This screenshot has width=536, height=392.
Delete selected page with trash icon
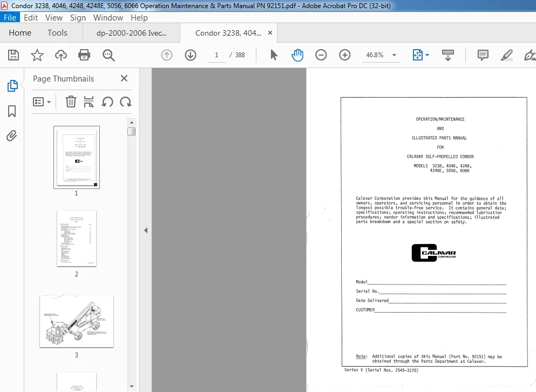pyautogui.click(x=71, y=102)
